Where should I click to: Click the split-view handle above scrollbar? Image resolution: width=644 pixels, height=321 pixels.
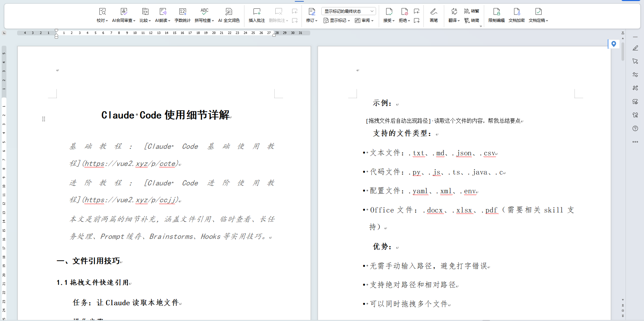coord(623,33)
